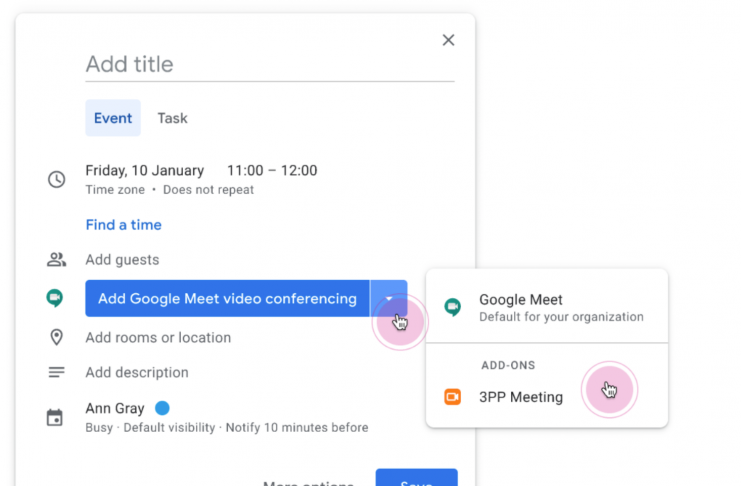Click the green Google Meet menu icon

click(x=452, y=307)
